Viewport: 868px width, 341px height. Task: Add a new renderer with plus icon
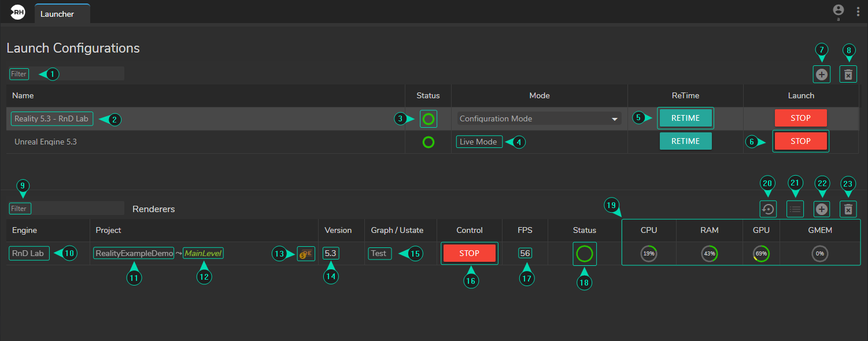tap(822, 209)
